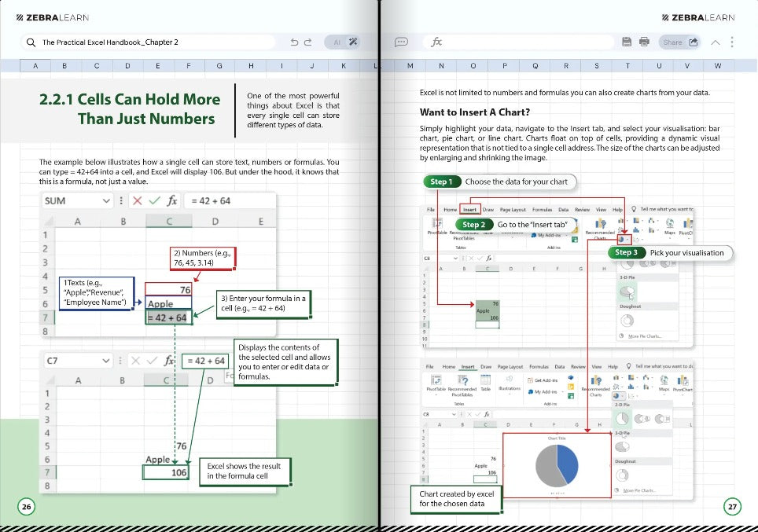
Task: Click the Tell me lightbulb in the upper Excel screenshot
Action: (x=634, y=209)
